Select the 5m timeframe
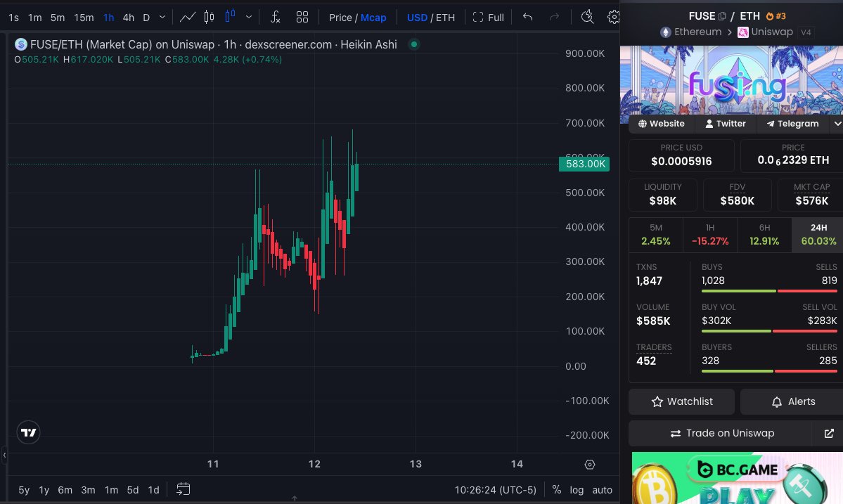 [58, 18]
